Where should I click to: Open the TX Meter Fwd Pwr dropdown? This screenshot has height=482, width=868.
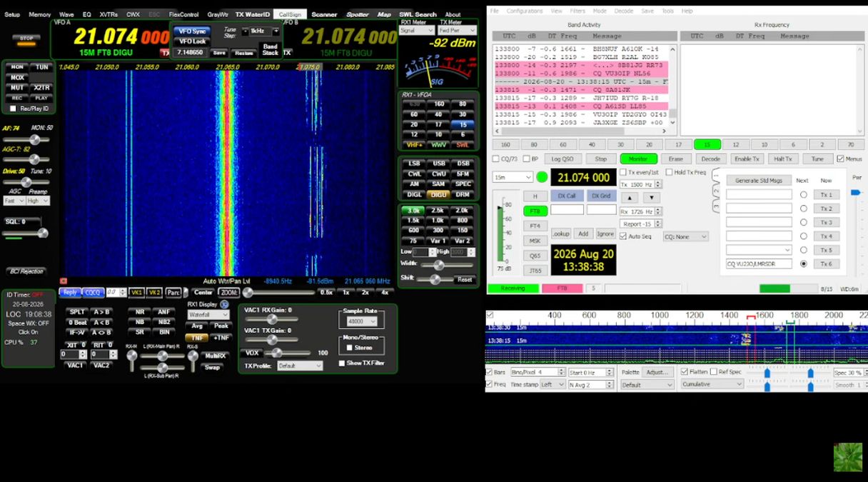pyautogui.click(x=457, y=31)
